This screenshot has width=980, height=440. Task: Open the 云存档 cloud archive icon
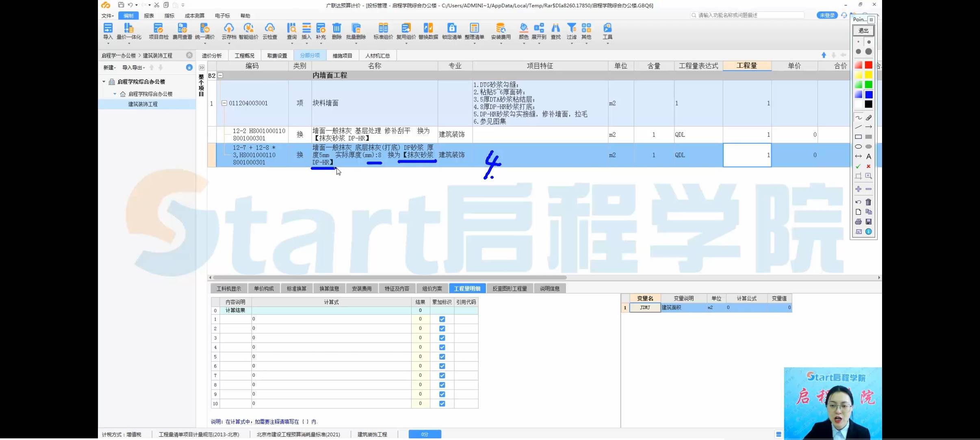pos(229,31)
